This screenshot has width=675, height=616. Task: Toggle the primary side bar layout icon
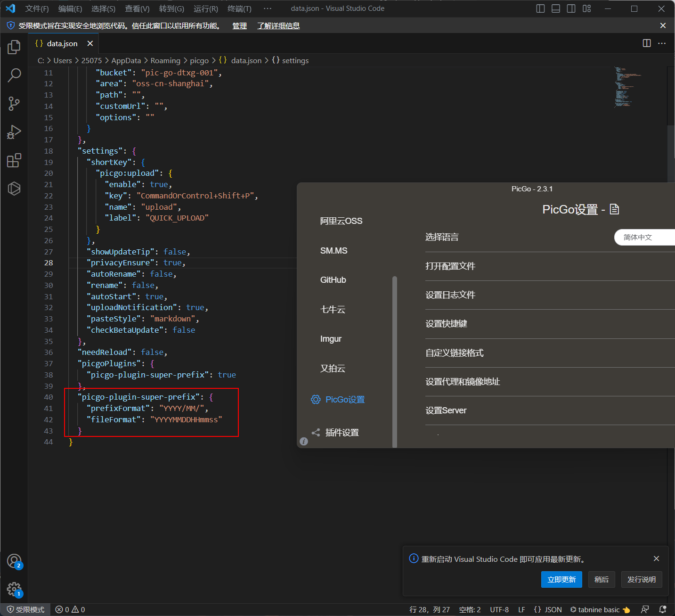click(540, 8)
